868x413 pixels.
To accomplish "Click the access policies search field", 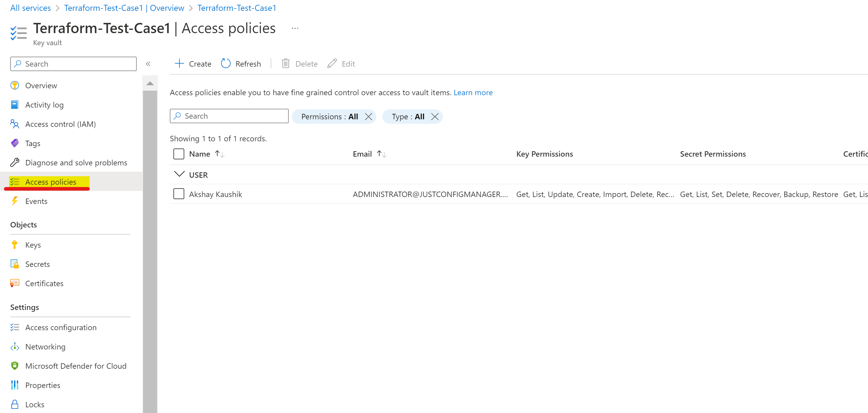I will [x=229, y=116].
